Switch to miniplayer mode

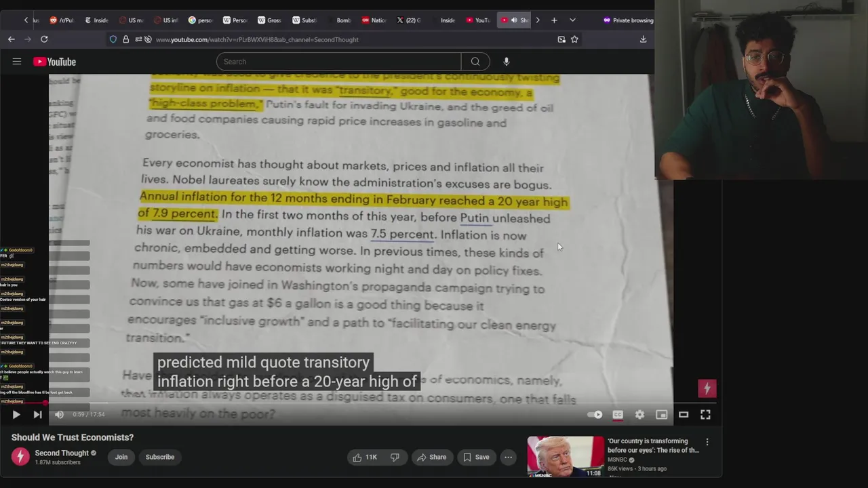[662, 415]
